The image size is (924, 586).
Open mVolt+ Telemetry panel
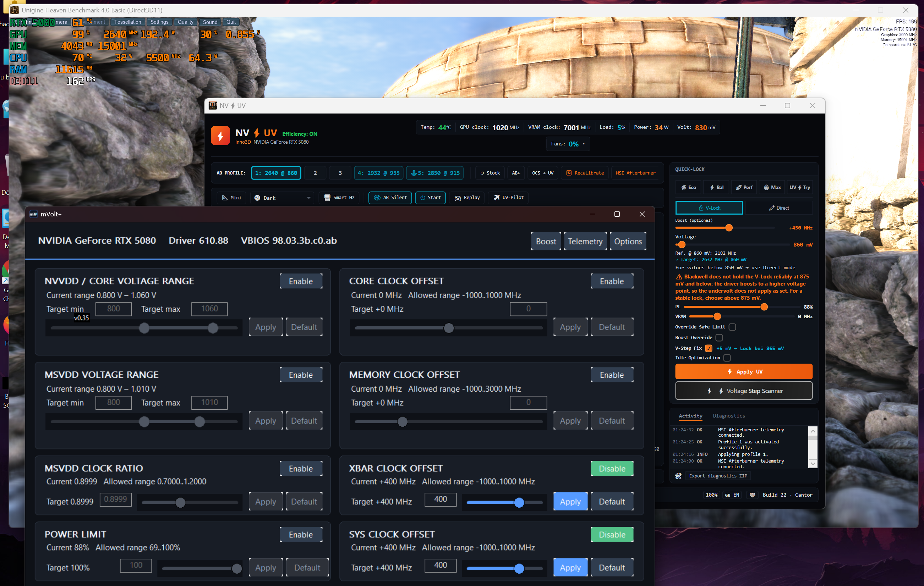pos(585,241)
